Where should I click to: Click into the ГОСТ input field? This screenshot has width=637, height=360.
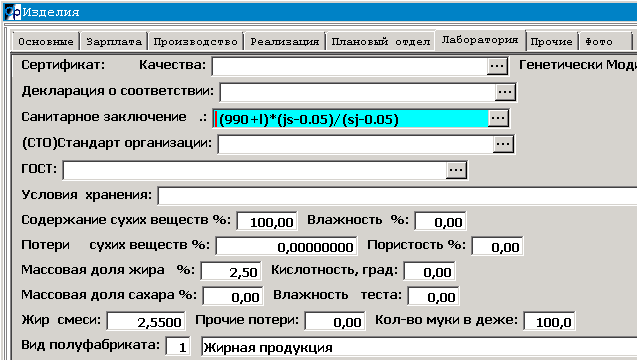pos(255,171)
